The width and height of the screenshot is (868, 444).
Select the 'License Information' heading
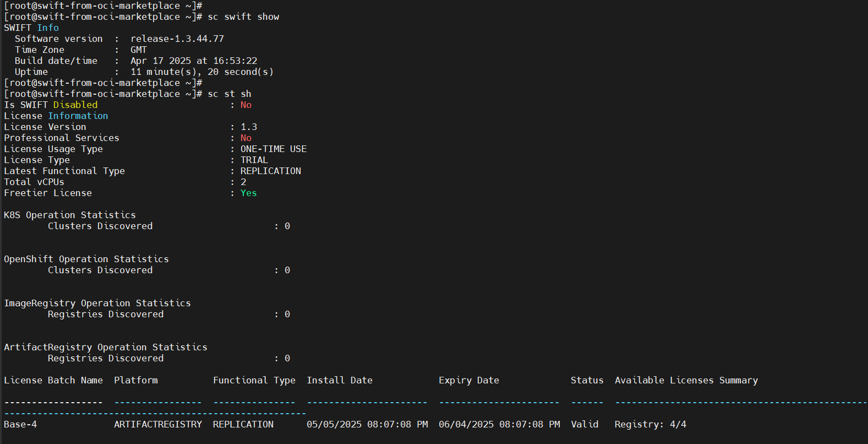click(x=56, y=116)
